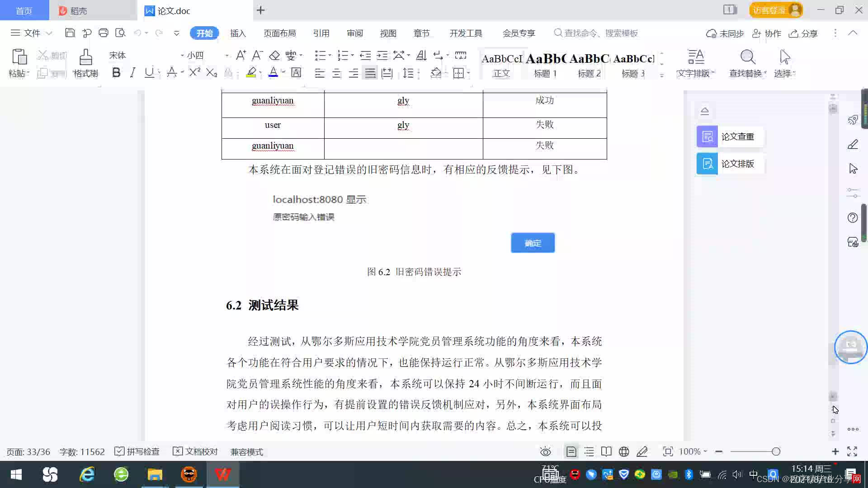Toggle italic formatting
Viewport: 868px width, 488px height.
tap(132, 72)
